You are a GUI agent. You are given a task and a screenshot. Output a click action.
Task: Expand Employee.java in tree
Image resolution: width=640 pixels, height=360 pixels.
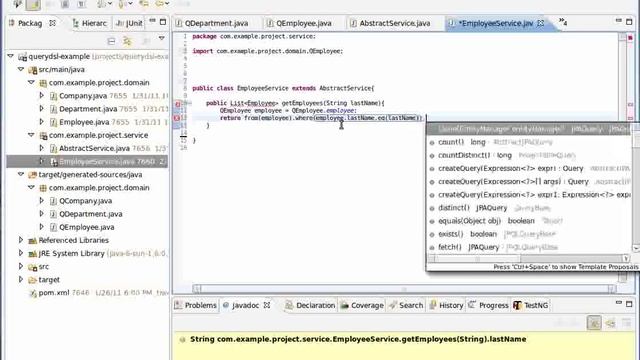(x=41, y=122)
